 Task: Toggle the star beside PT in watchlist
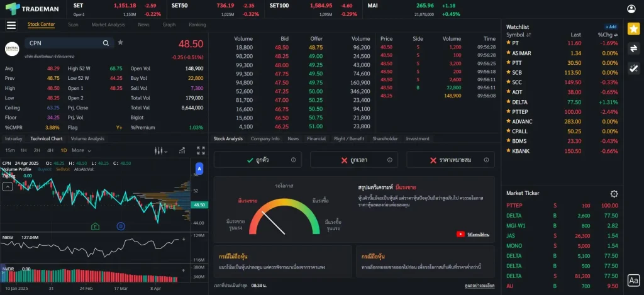pos(508,43)
